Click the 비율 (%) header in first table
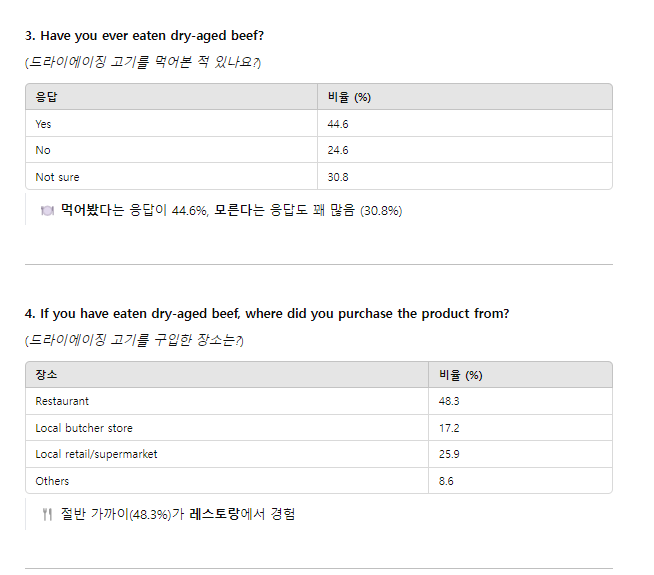Screen dimensions: 654x575 click(x=349, y=98)
